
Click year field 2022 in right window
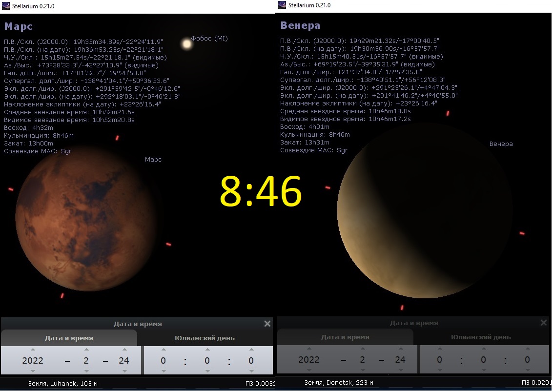[309, 360]
